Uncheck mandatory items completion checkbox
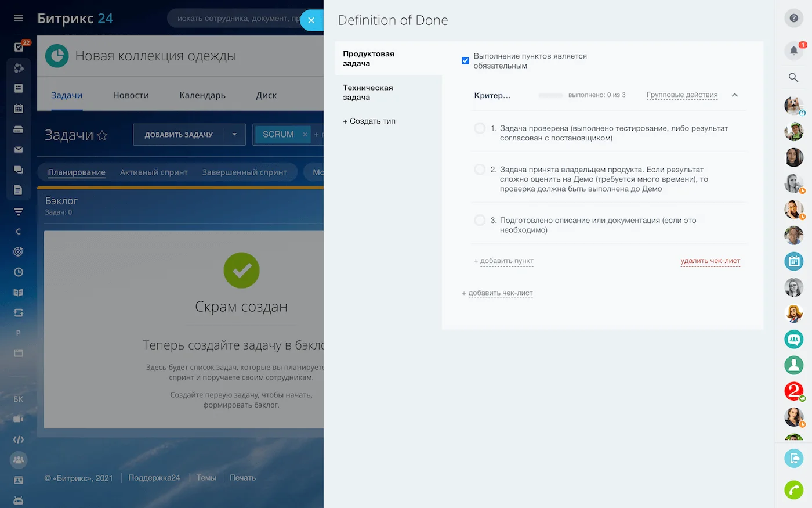This screenshot has width=812, height=508. tap(465, 60)
